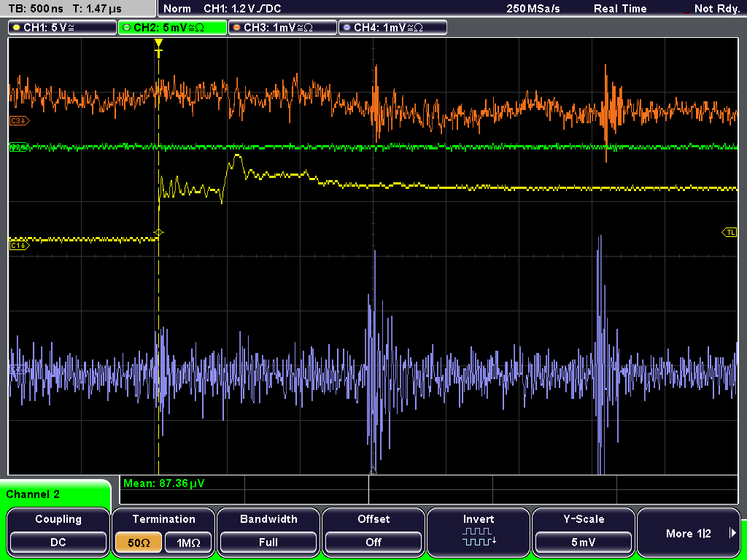Click the TL trigger level marker
The width and height of the screenshot is (747, 560).
(x=729, y=233)
